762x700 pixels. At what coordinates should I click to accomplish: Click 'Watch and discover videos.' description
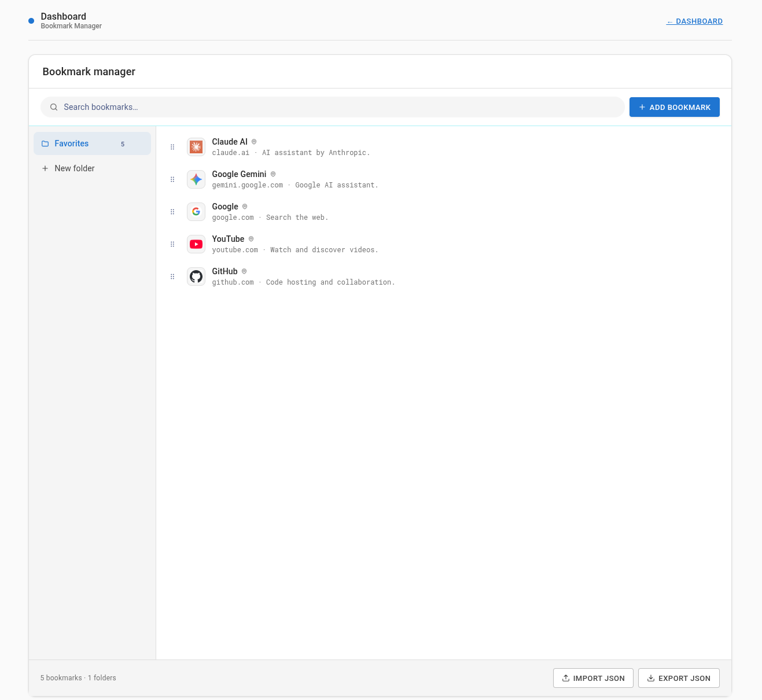tap(324, 250)
